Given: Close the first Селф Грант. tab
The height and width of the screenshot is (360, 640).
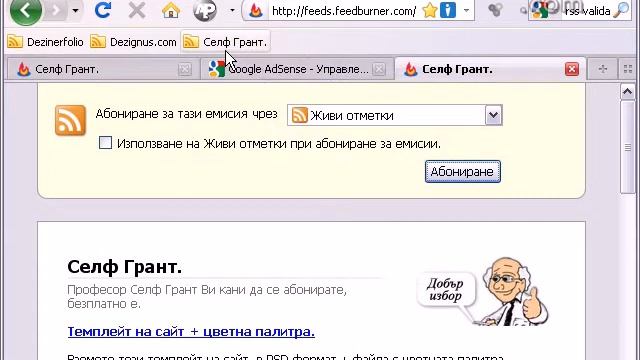Looking at the screenshot, I should [184, 69].
